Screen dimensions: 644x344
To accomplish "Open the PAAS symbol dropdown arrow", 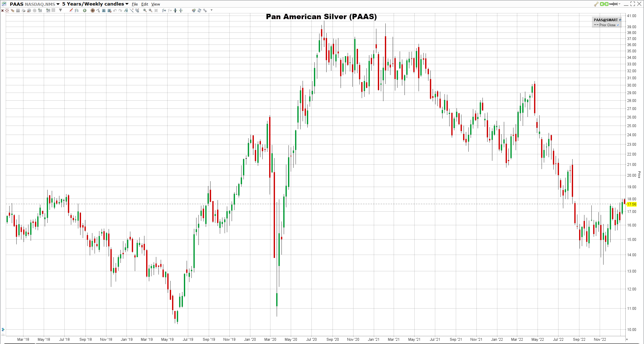I will tap(58, 4).
